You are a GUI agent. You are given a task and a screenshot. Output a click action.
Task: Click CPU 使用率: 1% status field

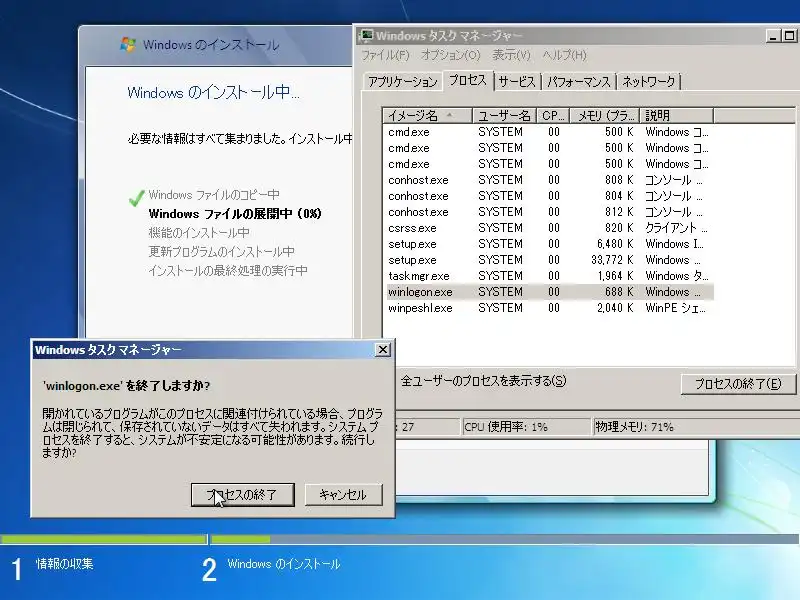point(526,427)
